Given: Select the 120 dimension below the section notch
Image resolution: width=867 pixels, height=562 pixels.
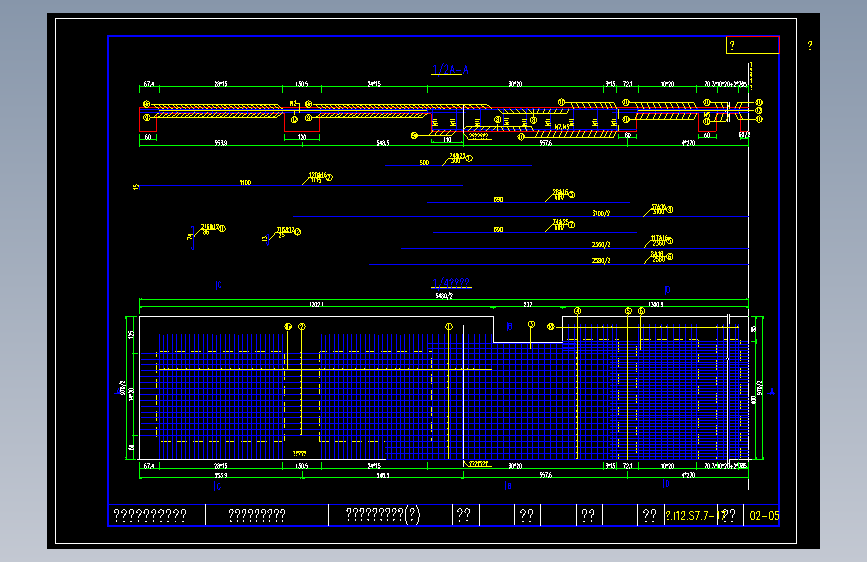Looking at the screenshot, I should (302, 137).
